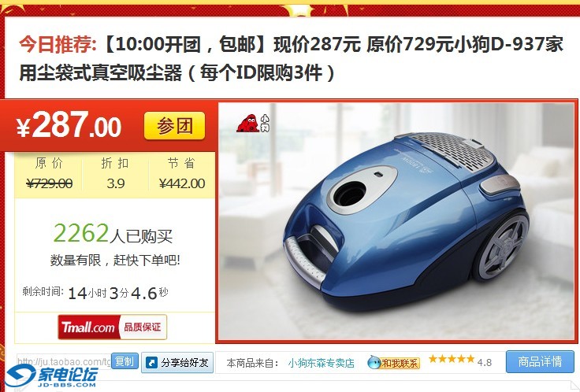Image resolution: width=580 pixels, height=392 pixels.
Task: Click the 分享给好友 share button
Action: (177, 362)
